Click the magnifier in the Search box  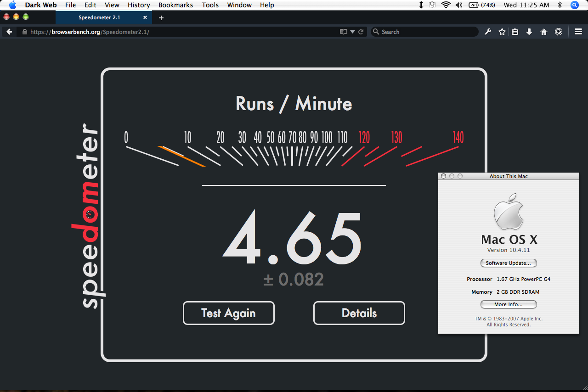point(376,32)
